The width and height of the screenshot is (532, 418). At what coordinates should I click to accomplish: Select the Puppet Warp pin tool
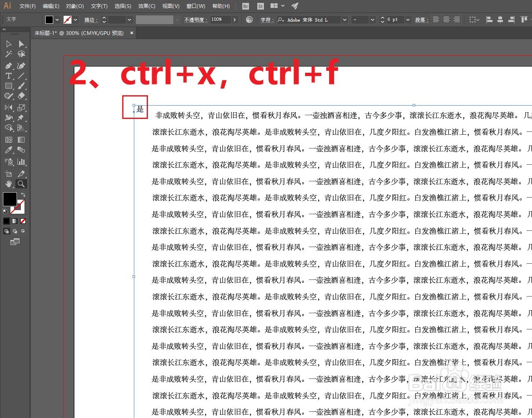21,118
